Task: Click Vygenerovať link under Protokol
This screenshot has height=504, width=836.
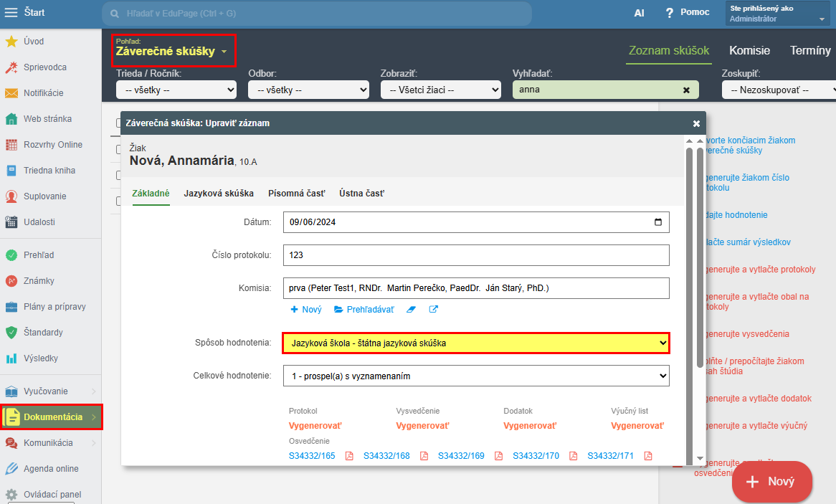Action: 314,426
